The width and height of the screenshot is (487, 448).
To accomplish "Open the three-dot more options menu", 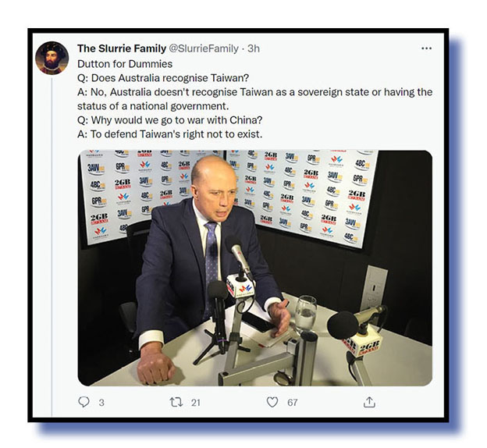I will click(426, 48).
